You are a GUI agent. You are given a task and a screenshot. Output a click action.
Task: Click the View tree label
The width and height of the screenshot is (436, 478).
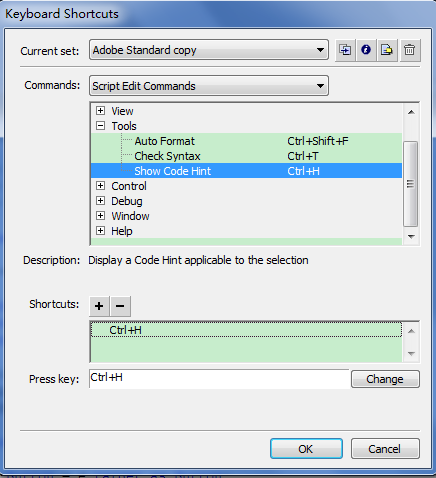pos(122,111)
